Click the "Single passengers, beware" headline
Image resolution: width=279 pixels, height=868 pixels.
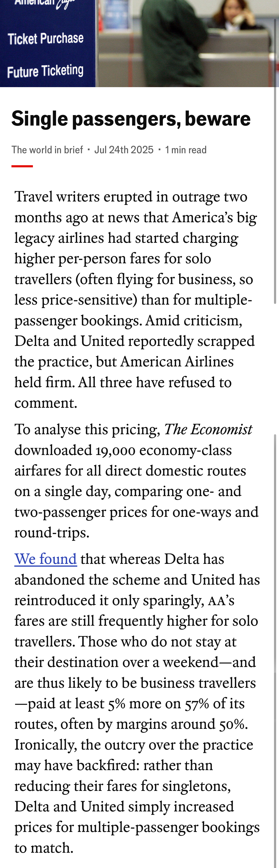pyautogui.click(x=131, y=119)
